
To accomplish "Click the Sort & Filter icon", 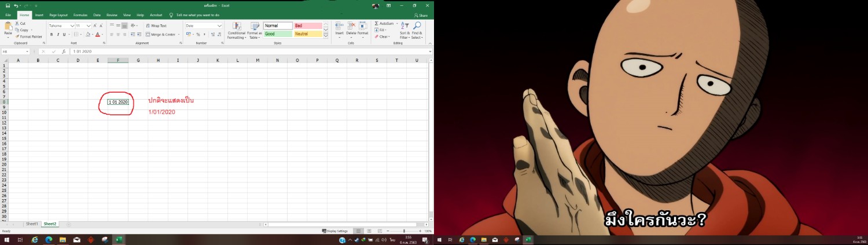I will (405, 25).
